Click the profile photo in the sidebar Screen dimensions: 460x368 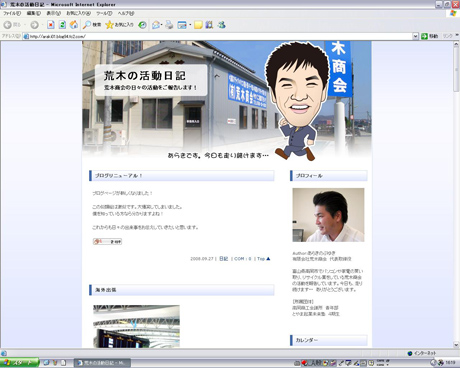point(328,215)
